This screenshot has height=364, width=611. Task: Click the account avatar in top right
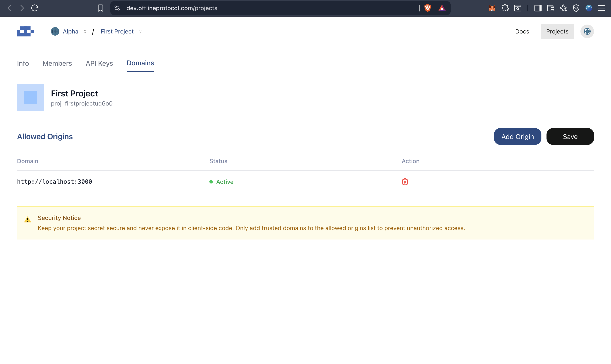click(587, 31)
